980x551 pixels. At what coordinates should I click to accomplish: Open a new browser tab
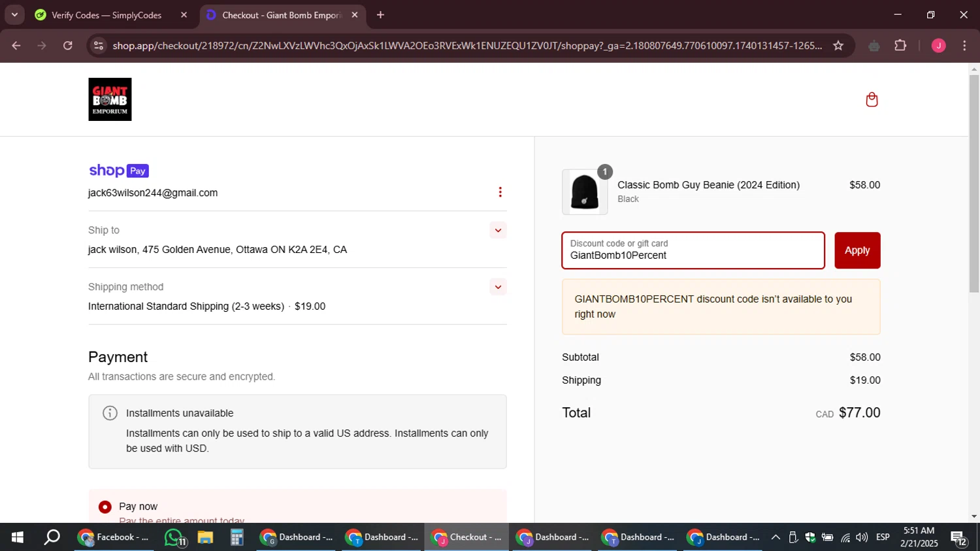pyautogui.click(x=381, y=15)
